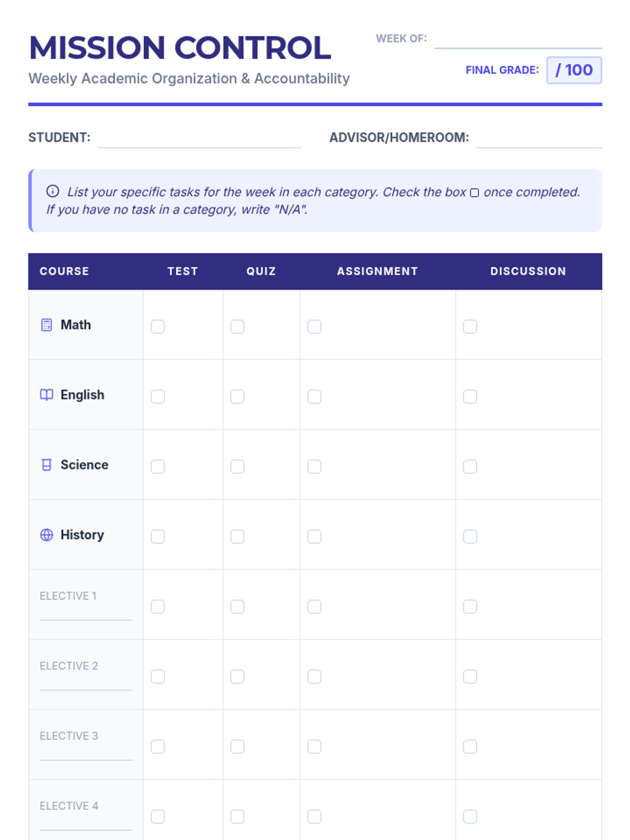This screenshot has width=630, height=840.
Task: Click the Final Grade score box
Action: tap(574, 70)
